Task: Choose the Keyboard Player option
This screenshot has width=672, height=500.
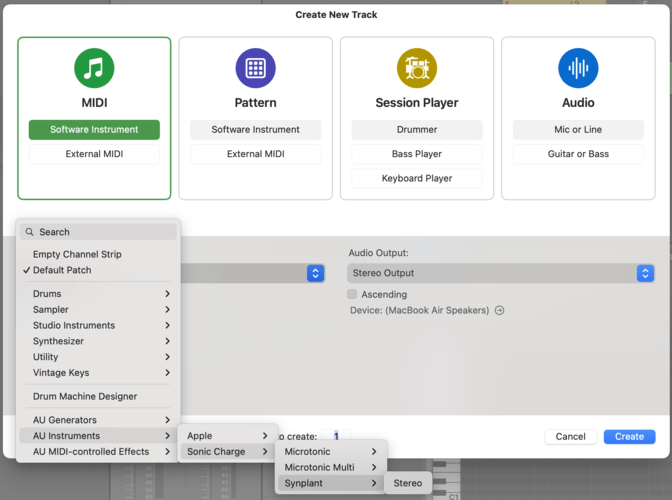Action: click(416, 178)
